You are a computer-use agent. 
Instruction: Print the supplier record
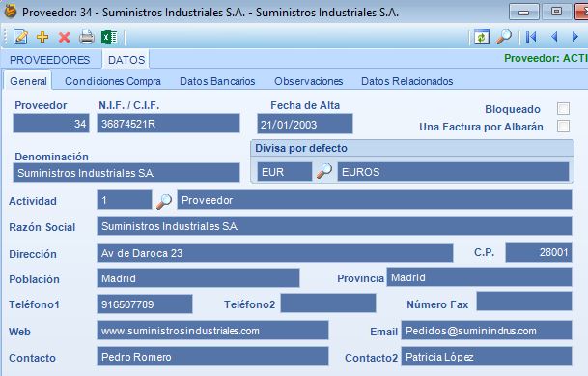point(87,37)
